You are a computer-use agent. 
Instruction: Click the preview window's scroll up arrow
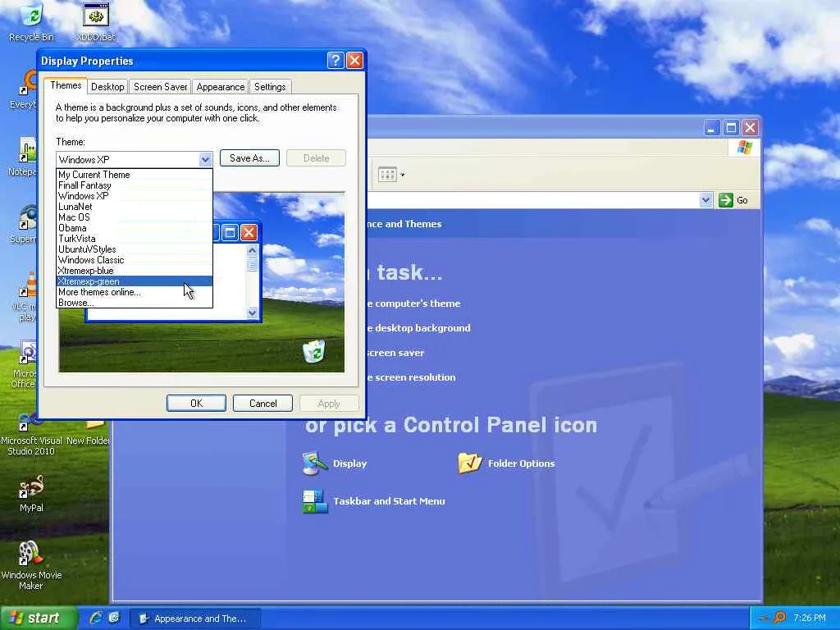pos(253,250)
